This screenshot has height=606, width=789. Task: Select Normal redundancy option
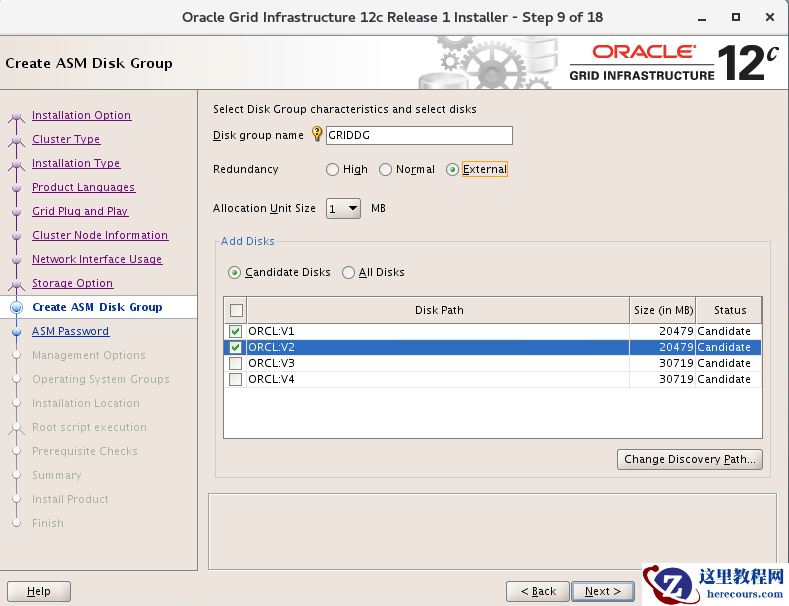(385, 170)
